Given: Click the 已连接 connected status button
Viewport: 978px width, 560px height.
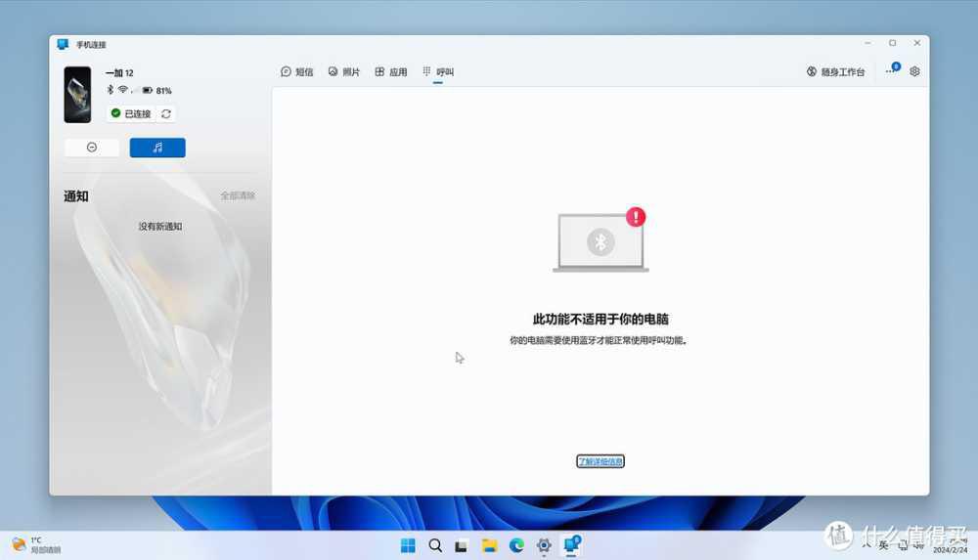Looking at the screenshot, I should click(131, 113).
